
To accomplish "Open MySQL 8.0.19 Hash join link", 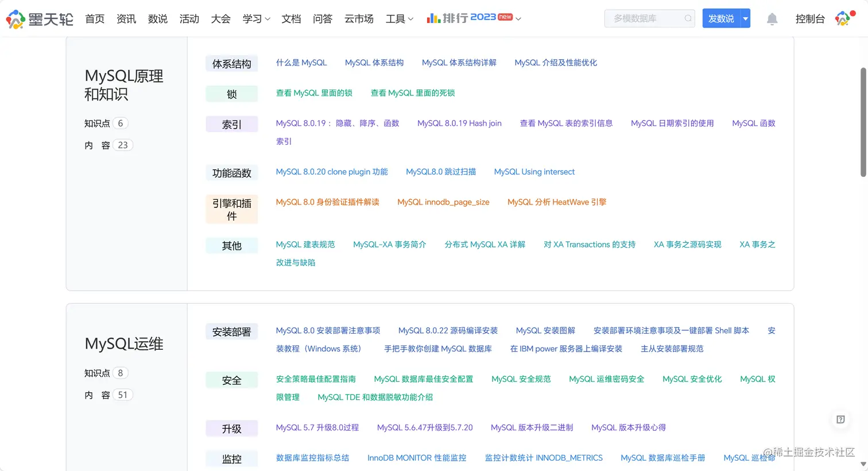I will [x=459, y=123].
